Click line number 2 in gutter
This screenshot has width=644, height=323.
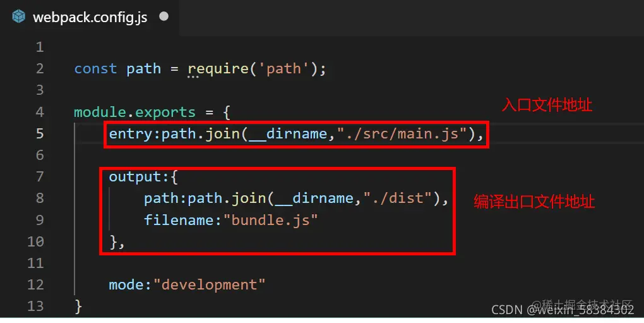40,68
